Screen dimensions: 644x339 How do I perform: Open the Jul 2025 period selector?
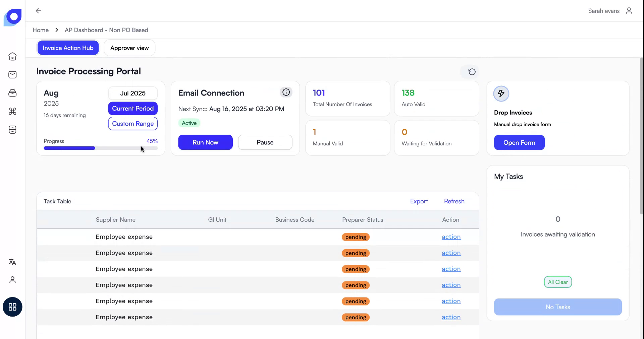[132, 93]
